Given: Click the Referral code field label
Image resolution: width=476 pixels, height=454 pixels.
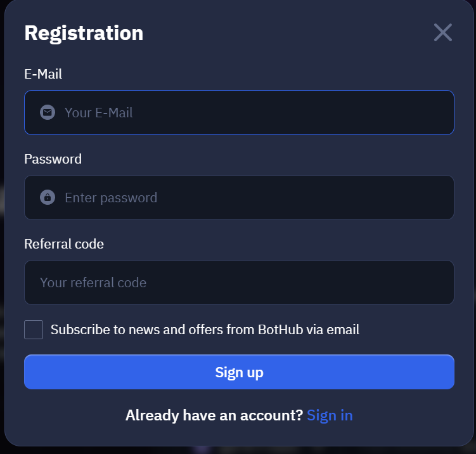Looking at the screenshot, I should 64,244.
